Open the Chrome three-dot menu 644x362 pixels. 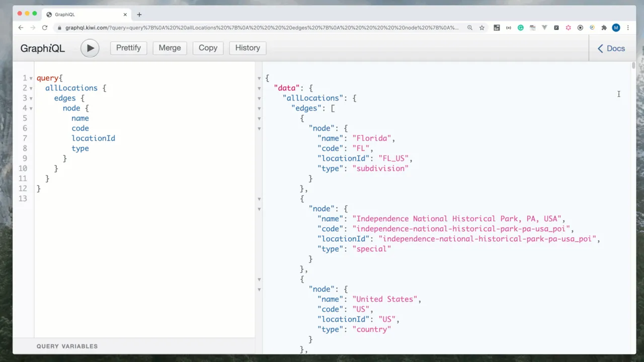tap(627, 28)
